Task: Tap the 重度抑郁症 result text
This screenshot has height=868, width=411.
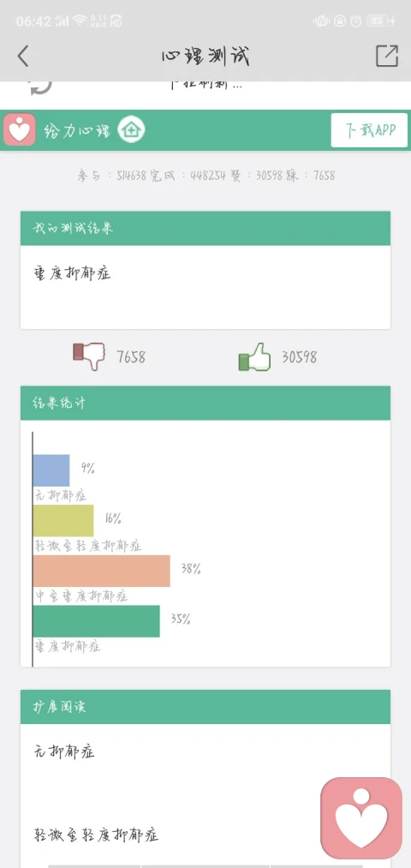Action: coord(73,273)
